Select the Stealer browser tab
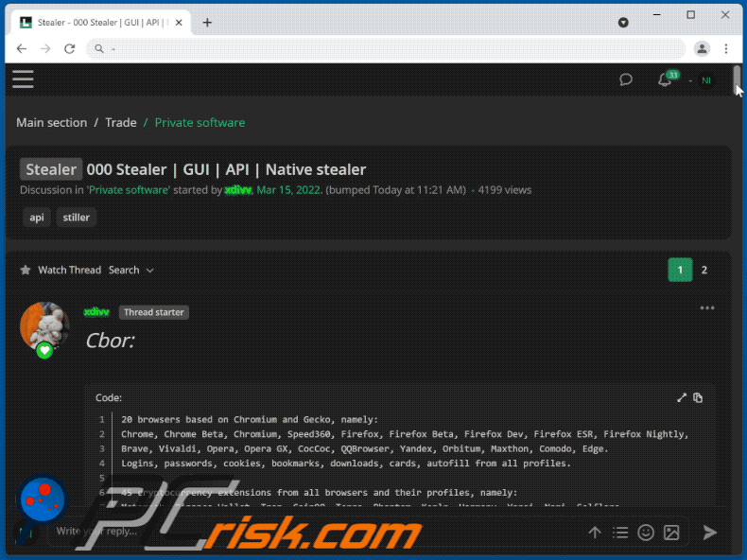747x560 pixels. pos(101,23)
